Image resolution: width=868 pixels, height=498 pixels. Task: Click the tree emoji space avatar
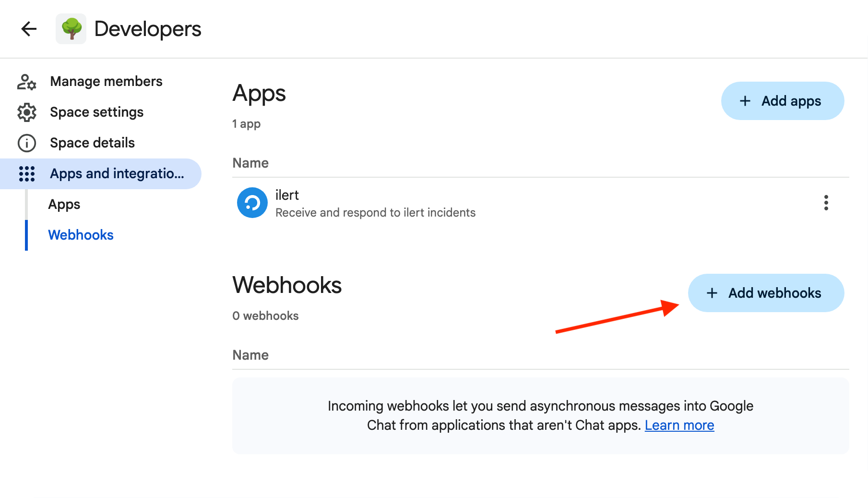click(71, 29)
